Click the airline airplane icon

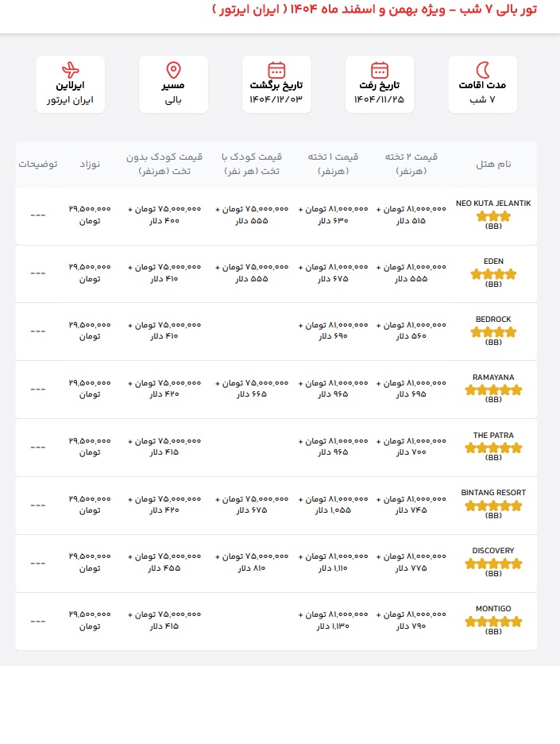[x=71, y=70]
